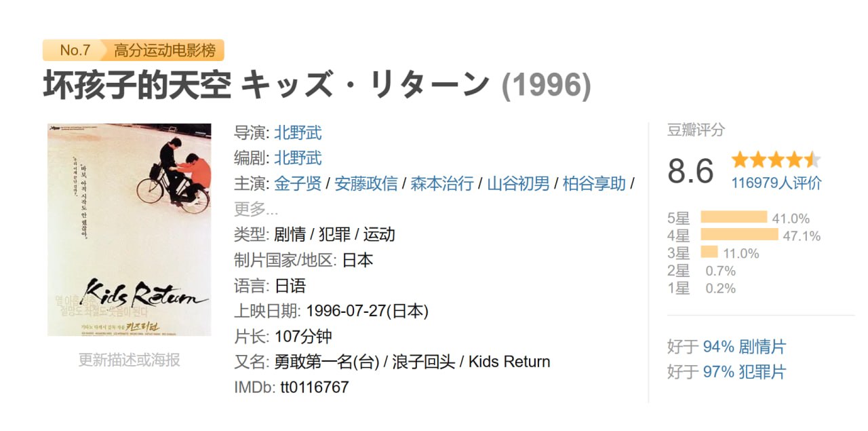Screen dimensions: 868x431
Task: Open actor 柏谷享助's page
Action: 595,183
